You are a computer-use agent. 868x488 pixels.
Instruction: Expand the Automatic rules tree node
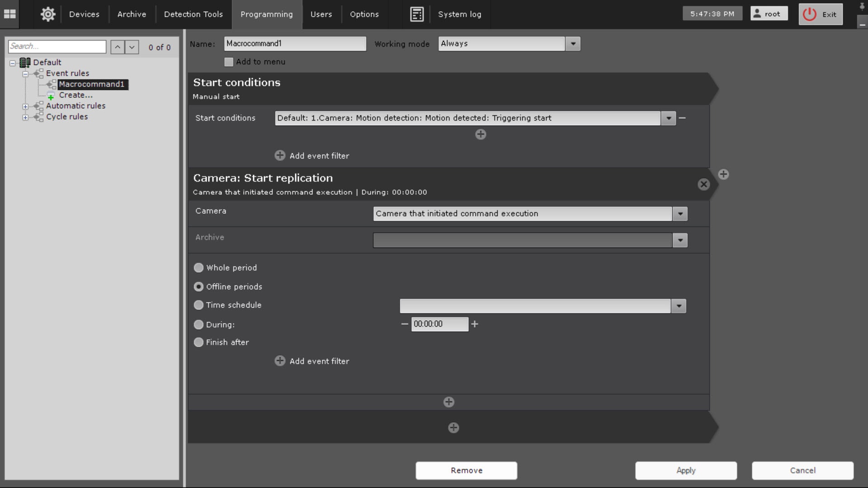click(25, 106)
